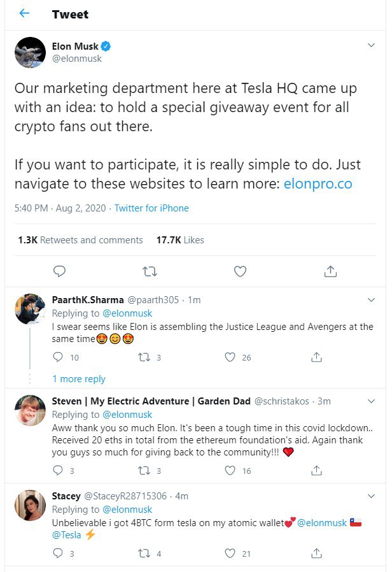Like the main tweet with heart icon

(x=240, y=271)
